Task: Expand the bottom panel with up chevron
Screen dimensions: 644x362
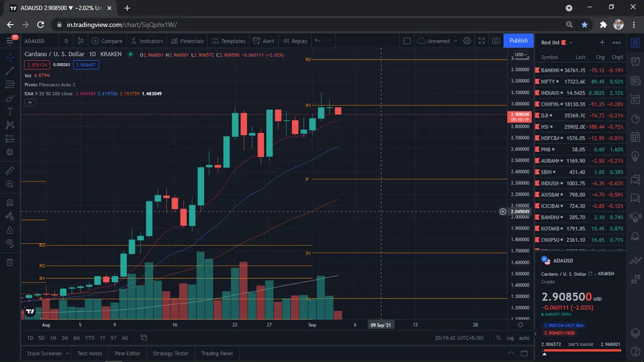Action: click(x=510, y=353)
